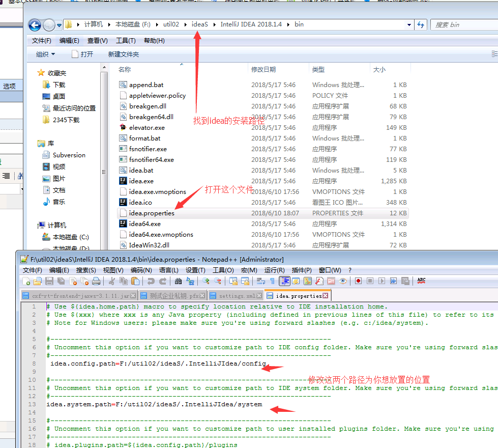Image resolution: width=498 pixels, height=448 pixels.
Task: Toggle synchronize horizontal scrolling
Action: (x=245, y=281)
